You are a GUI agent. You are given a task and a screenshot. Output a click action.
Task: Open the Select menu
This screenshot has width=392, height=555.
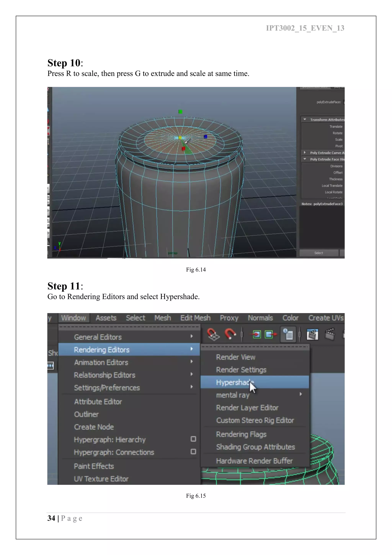[x=135, y=318]
